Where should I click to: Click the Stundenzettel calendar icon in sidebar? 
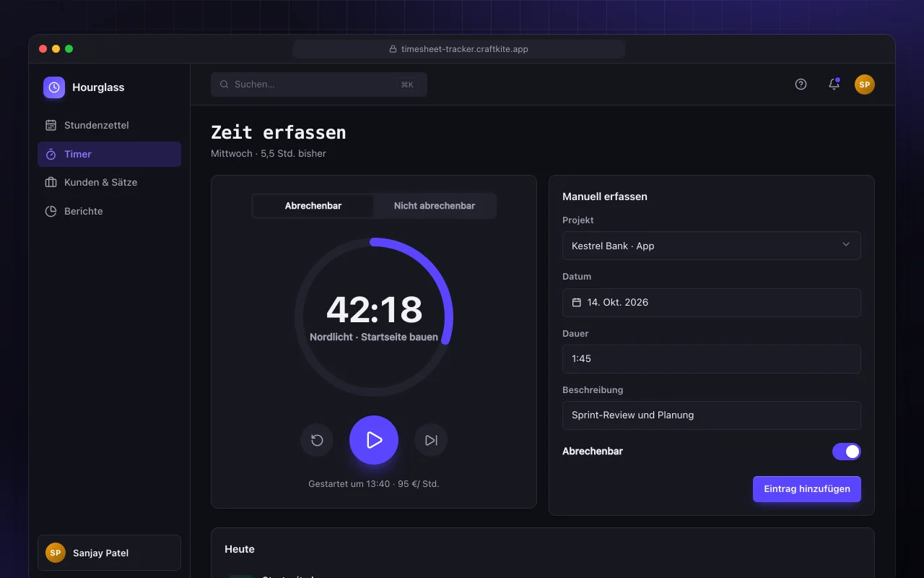pyautogui.click(x=51, y=125)
